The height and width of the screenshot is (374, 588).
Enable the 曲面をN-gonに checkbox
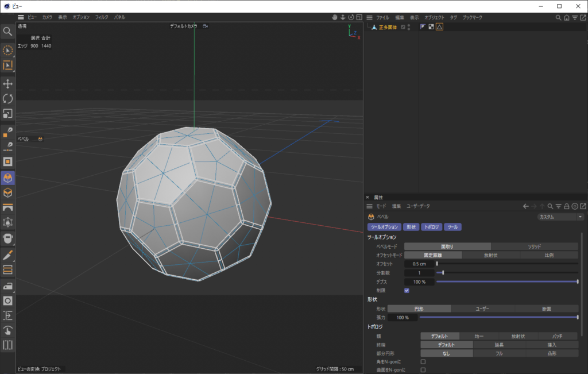tap(423, 371)
